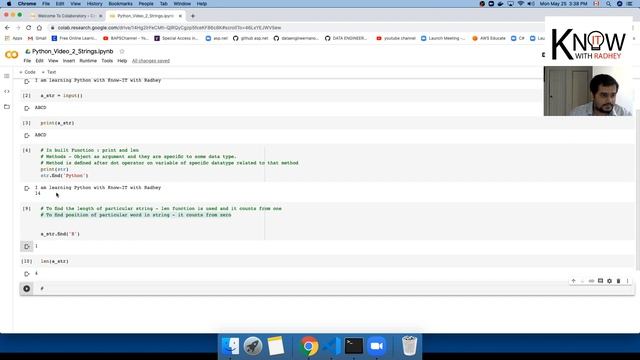Screen dimensions: 640x360
Task: Go to browser home page
Action: point(39,28)
